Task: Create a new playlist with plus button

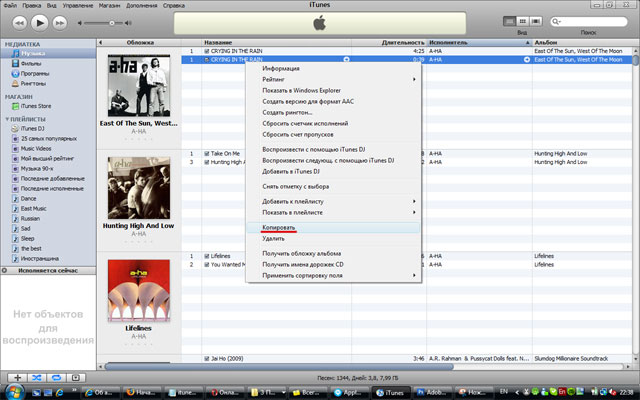Action: tap(17, 378)
